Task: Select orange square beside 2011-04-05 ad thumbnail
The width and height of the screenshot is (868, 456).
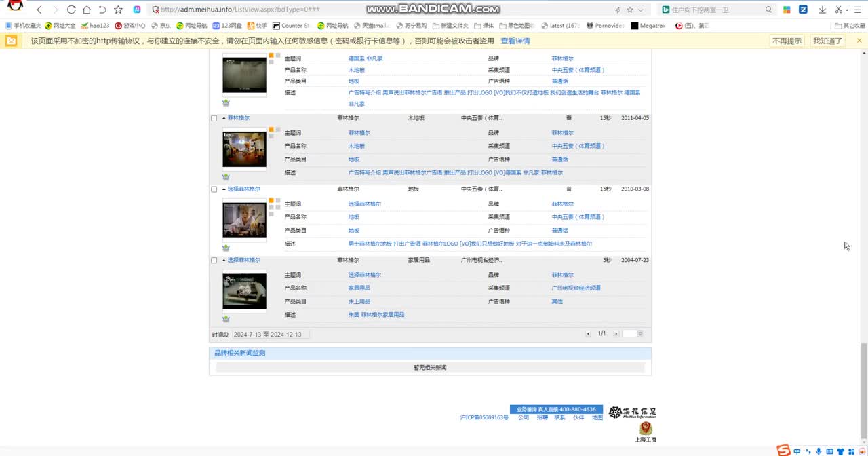Action: pos(271,129)
